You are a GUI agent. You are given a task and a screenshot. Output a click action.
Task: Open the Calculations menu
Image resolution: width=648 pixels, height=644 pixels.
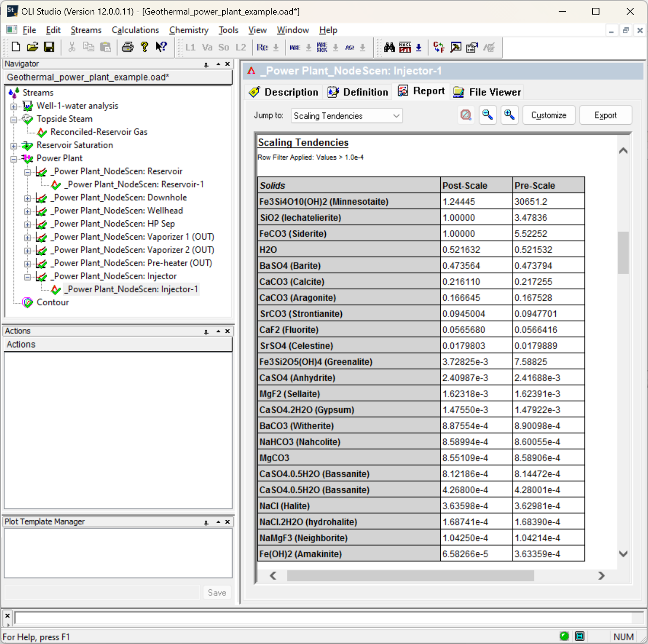135,30
